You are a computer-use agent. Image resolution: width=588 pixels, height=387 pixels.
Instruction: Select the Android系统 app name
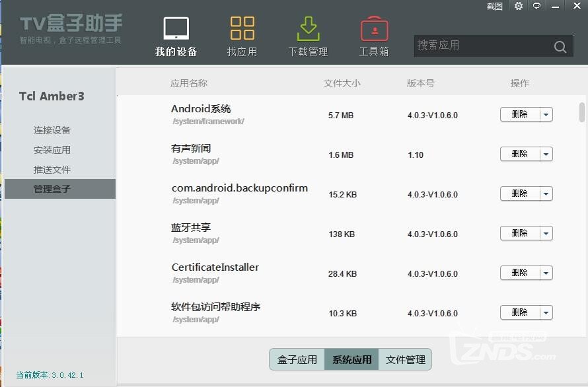pyautogui.click(x=201, y=109)
